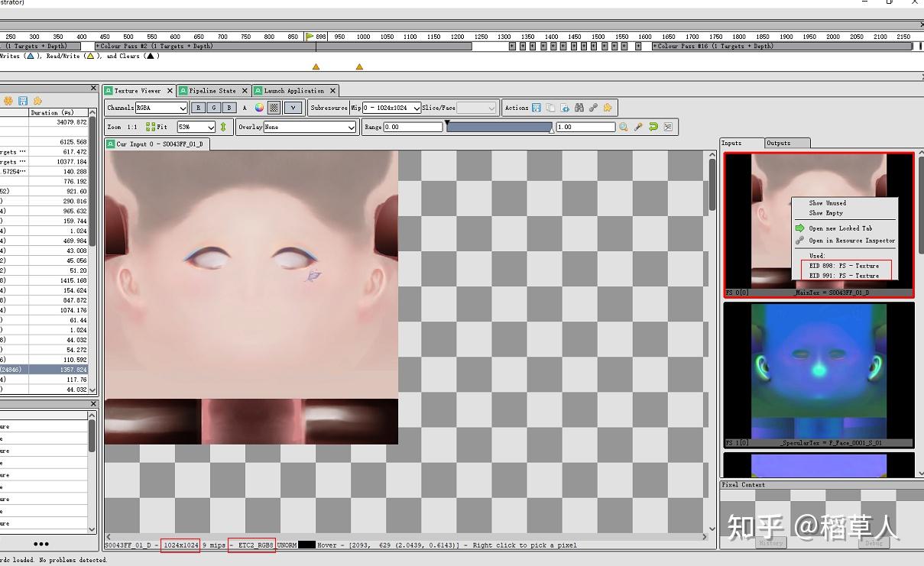Select EID 991: PS - Texture entry

click(x=844, y=276)
